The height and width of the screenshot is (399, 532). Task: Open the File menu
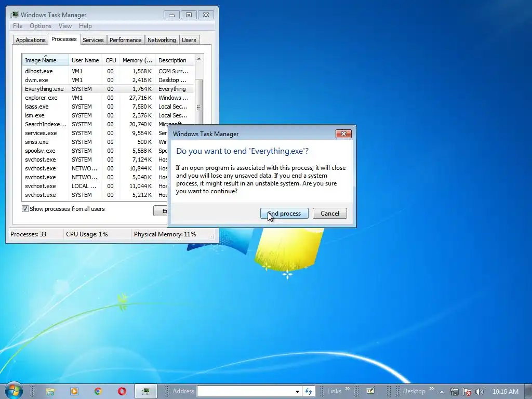click(18, 26)
